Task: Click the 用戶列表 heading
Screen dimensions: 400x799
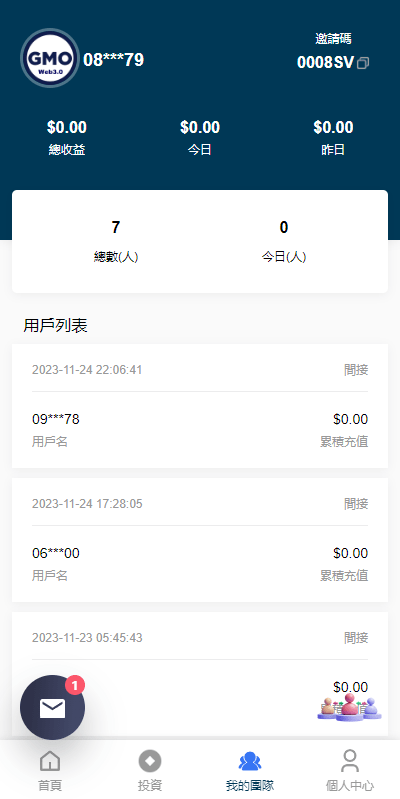Action: tap(56, 326)
